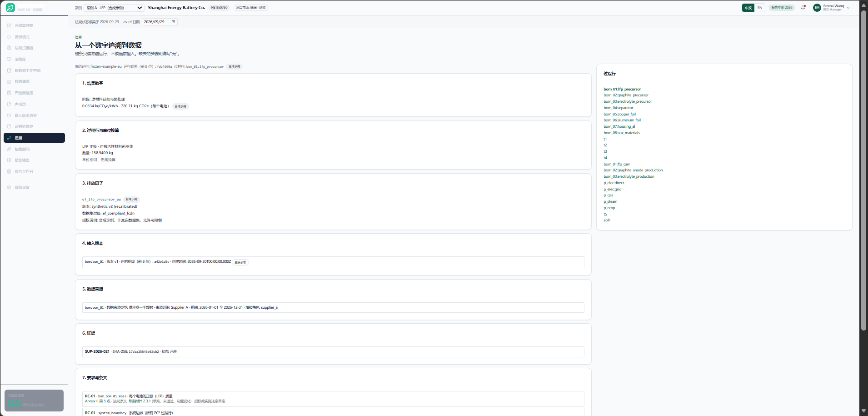
Task: Click the page vertical scrollbar thumb
Action: 863,170
